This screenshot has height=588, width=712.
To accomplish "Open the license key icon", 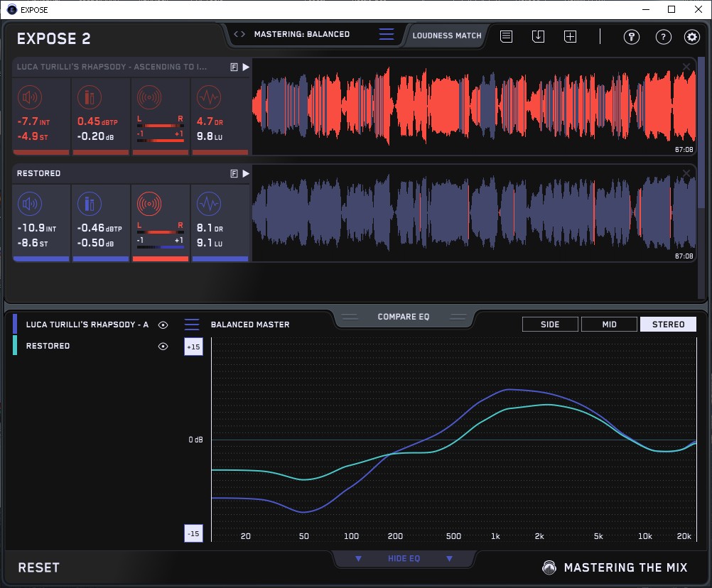I will 632,36.
